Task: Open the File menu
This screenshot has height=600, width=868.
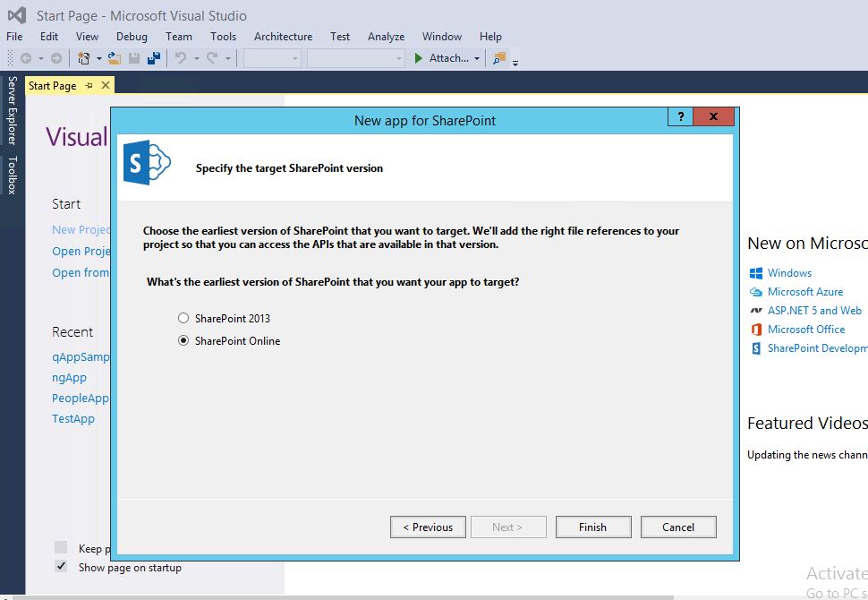Action: [x=14, y=37]
